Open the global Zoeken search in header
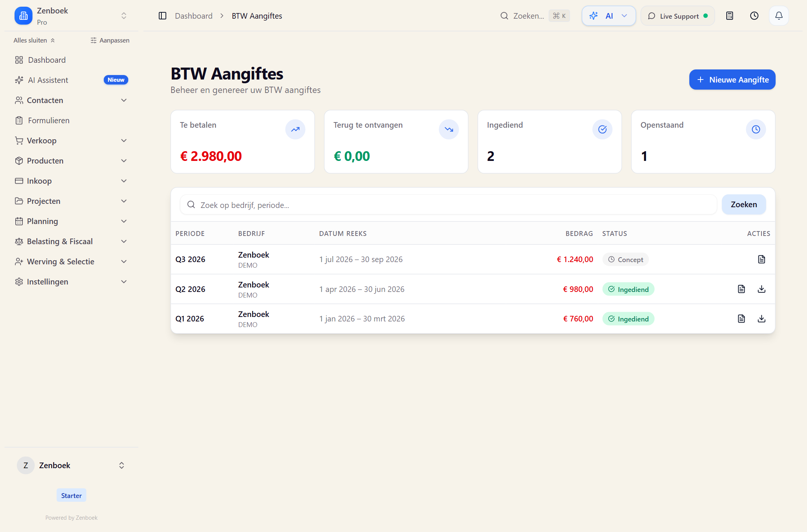The height and width of the screenshot is (532, 807). 535,16
